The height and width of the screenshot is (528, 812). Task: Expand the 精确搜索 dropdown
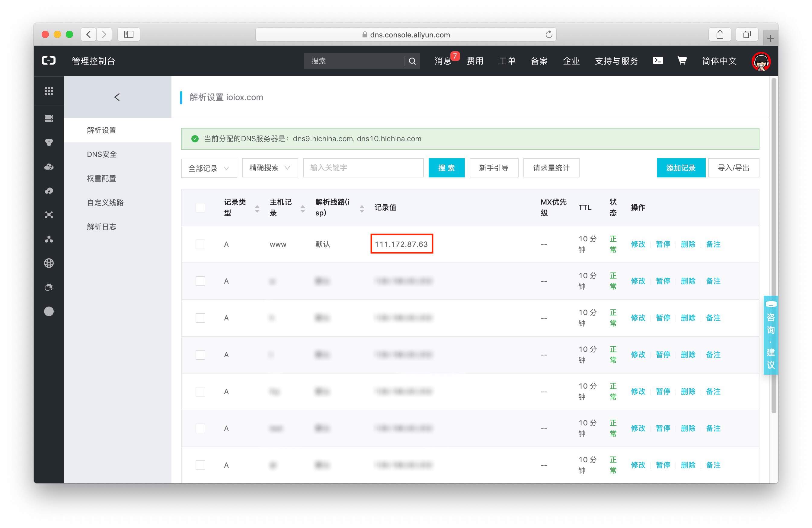click(x=270, y=168)
